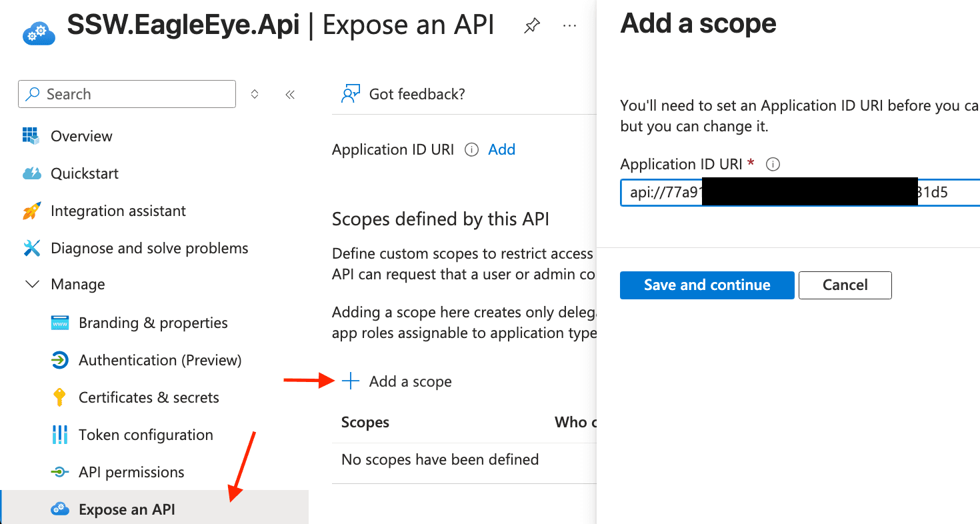The height and width of the screenshot is (524, 980).
Task: Open the Overview menu item
Action: pos(81,136)
